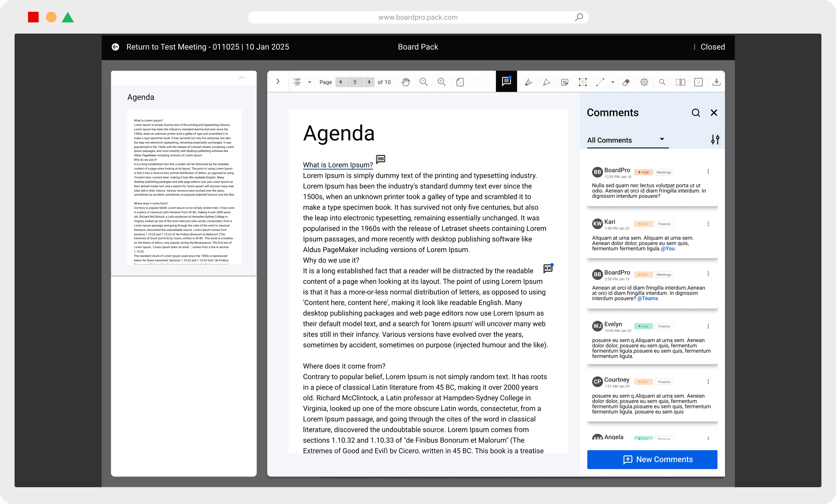Select the filled highlighter tool

click(x=529, y=82)
